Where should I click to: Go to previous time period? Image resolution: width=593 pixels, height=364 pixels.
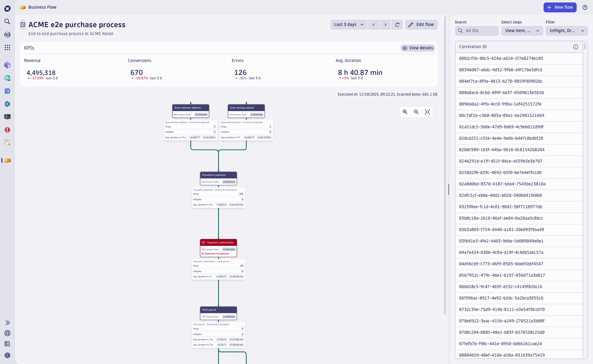[373, 25]
